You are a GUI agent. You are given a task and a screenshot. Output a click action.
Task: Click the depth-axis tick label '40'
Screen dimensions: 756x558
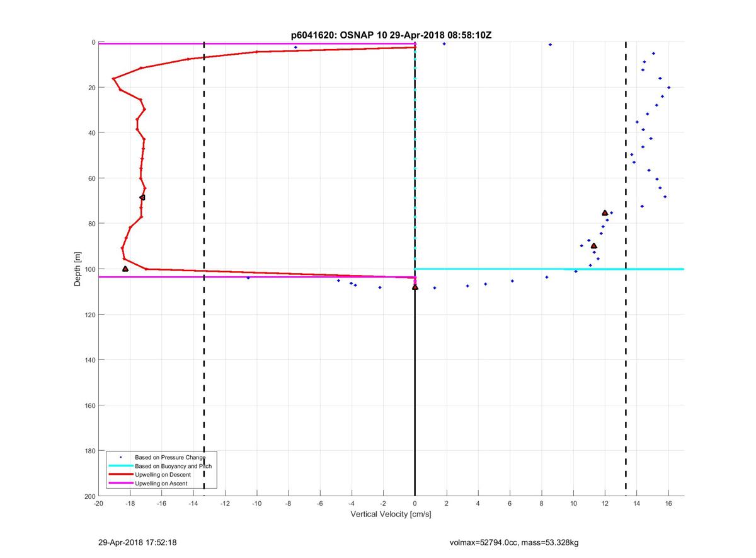pyautogui.click(x=91, y=133)
